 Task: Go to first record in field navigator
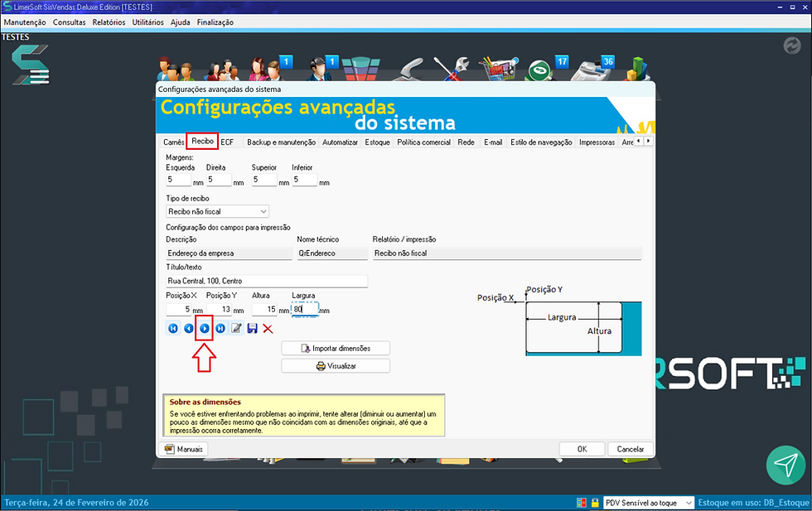pyautogui.click(x=173, y=328)
